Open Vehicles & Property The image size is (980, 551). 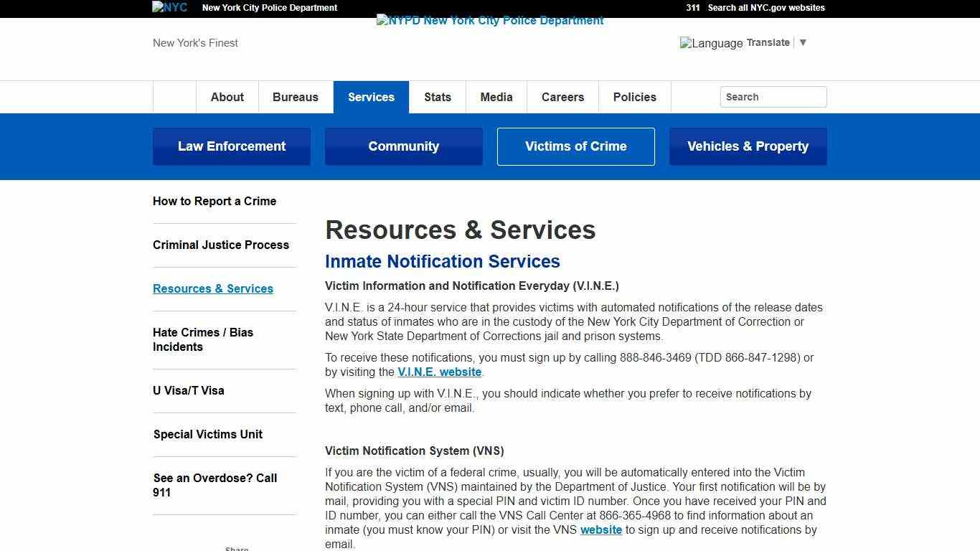(x=748, y=146)
